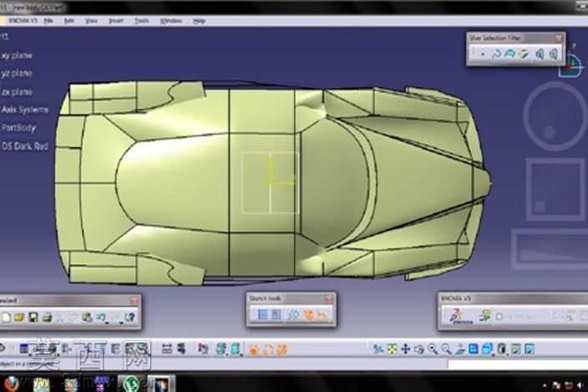Screen dimensions: 588x392
Task: Open the ENOVIA V5 menu
Action: [x=23, y=21]
